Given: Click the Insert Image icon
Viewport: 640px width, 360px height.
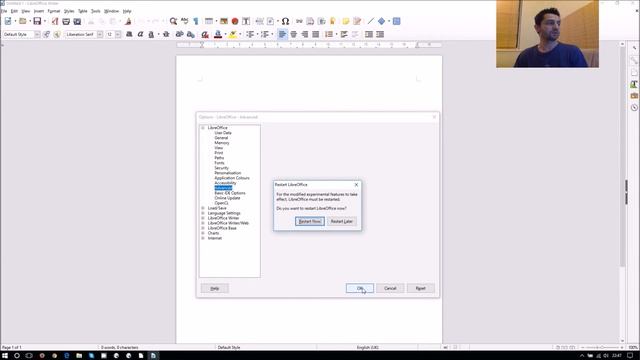Looking at the screenshot, I should pos(224,21).
